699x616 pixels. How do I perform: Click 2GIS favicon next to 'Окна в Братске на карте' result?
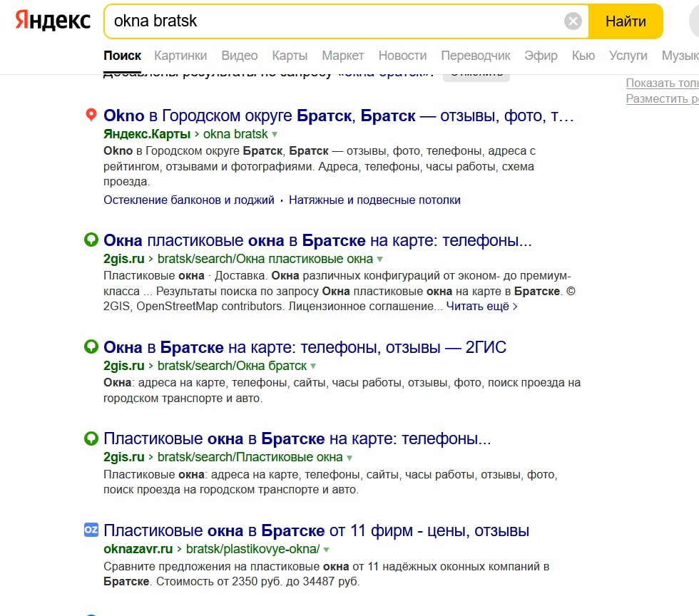coord(91,346)
